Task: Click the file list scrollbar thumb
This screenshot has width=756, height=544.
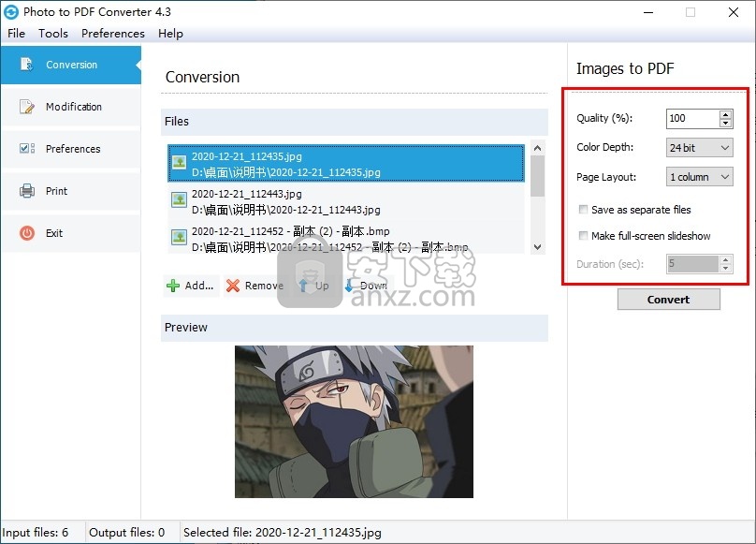Action: coord(538,176)
